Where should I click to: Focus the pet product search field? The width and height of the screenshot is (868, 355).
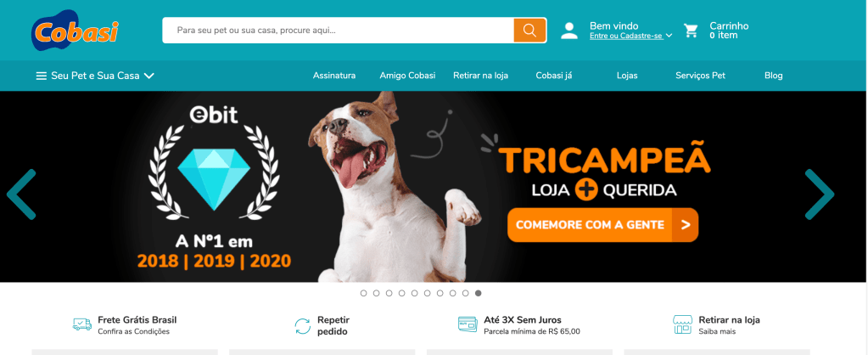[338, 31]
